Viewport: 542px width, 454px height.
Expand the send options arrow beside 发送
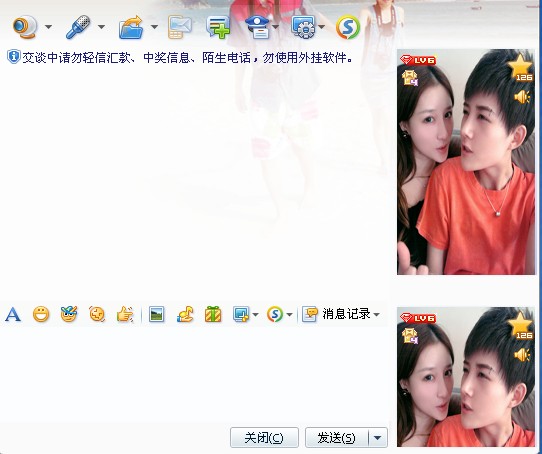377,438
